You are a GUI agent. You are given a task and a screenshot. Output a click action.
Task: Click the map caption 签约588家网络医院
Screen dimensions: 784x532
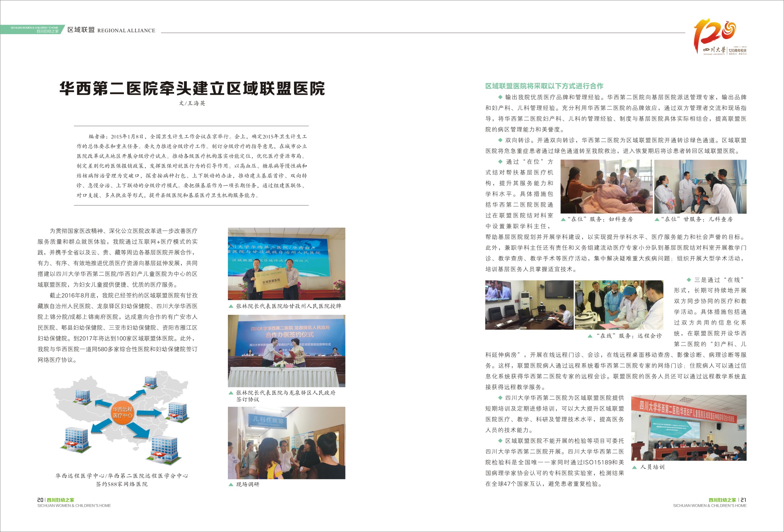122,484
